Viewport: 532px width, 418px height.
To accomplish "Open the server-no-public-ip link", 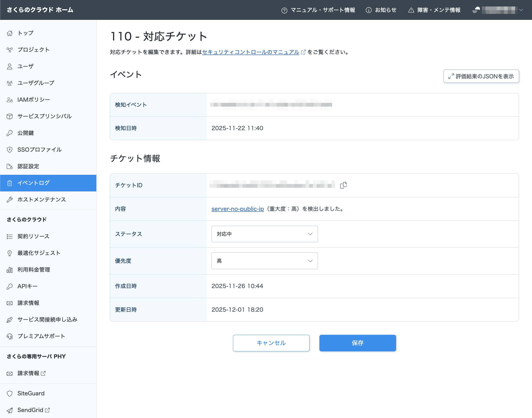I will click(x=238, y=209).
